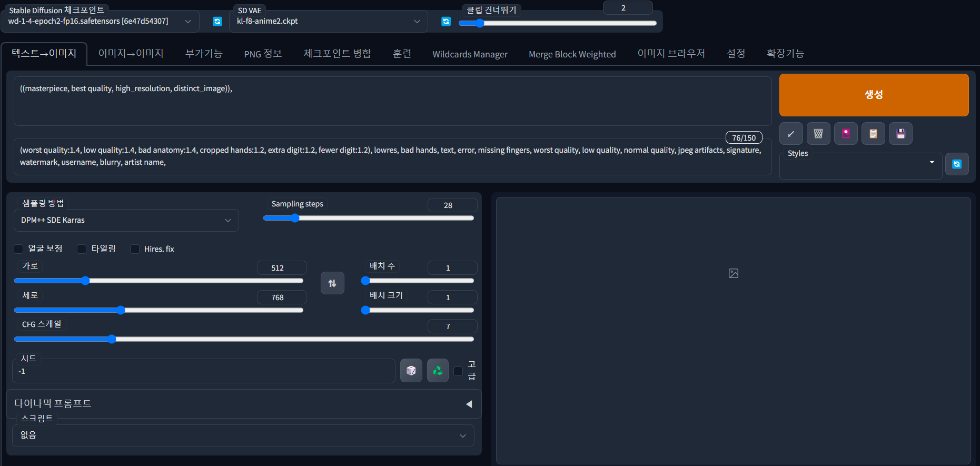Click the image placeholder icon in output panel
The image size is (980, 466).
734,273
